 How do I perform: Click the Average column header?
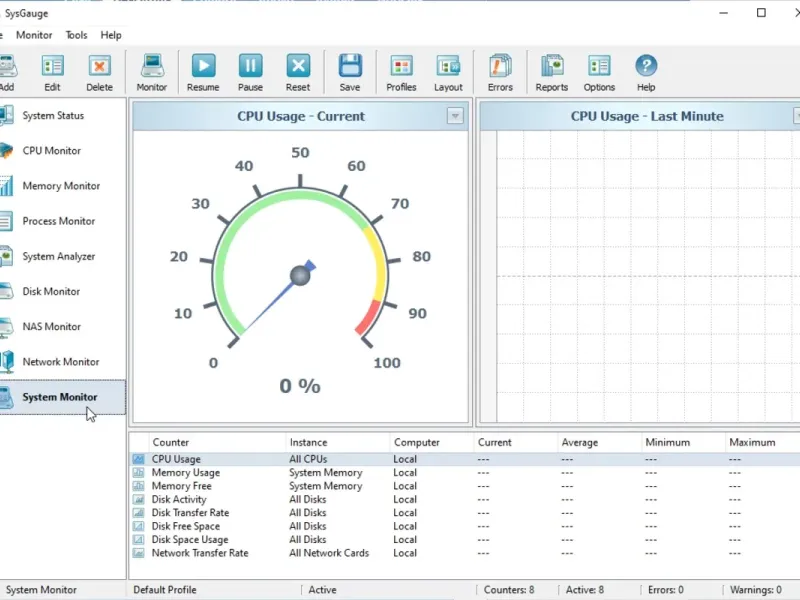580,442
